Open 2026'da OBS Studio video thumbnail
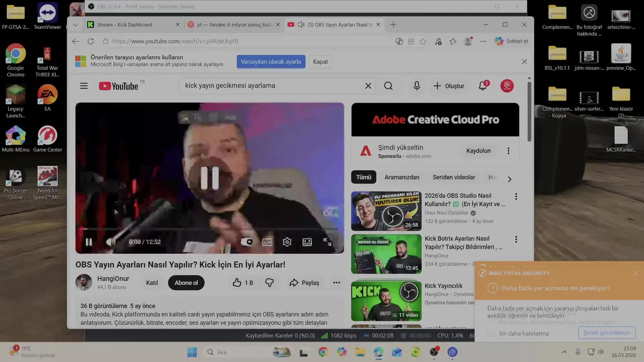 coord(386,211)
